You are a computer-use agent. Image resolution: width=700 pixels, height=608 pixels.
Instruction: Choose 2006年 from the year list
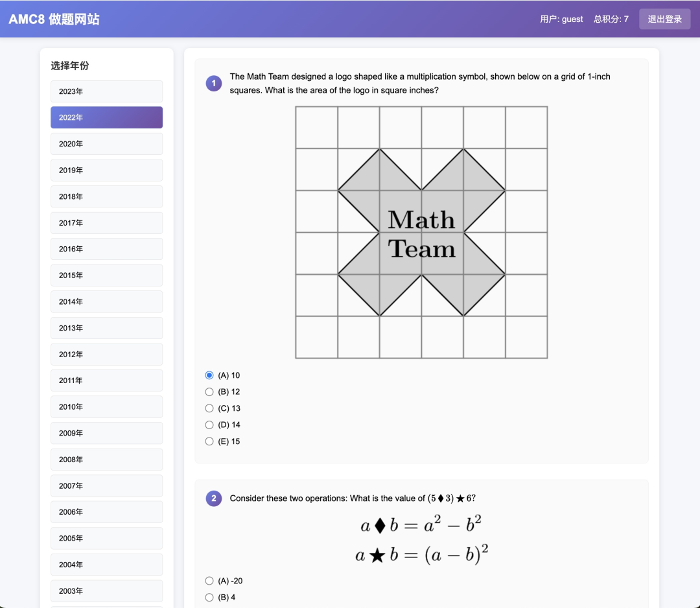(x=106, y=512)
